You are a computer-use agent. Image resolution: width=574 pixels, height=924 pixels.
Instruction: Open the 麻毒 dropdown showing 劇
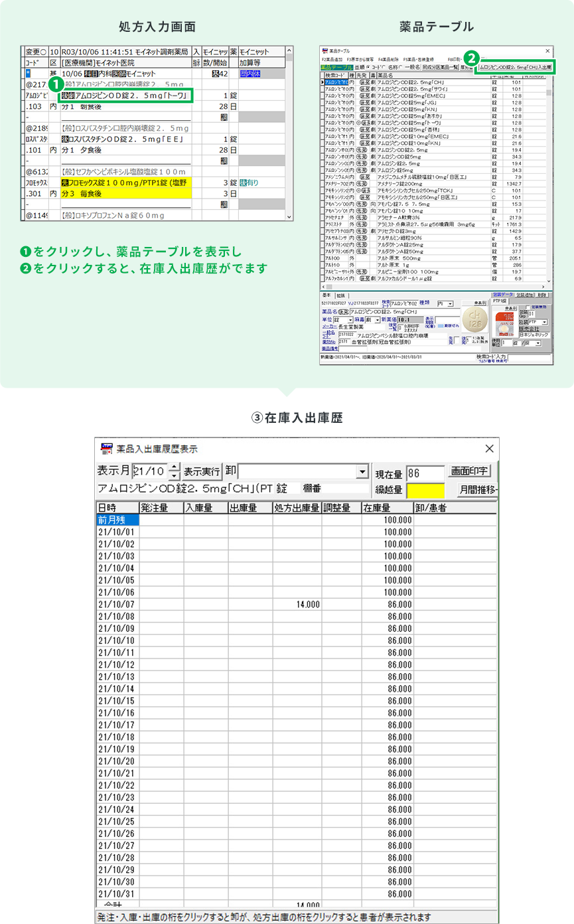coord(372,319)
